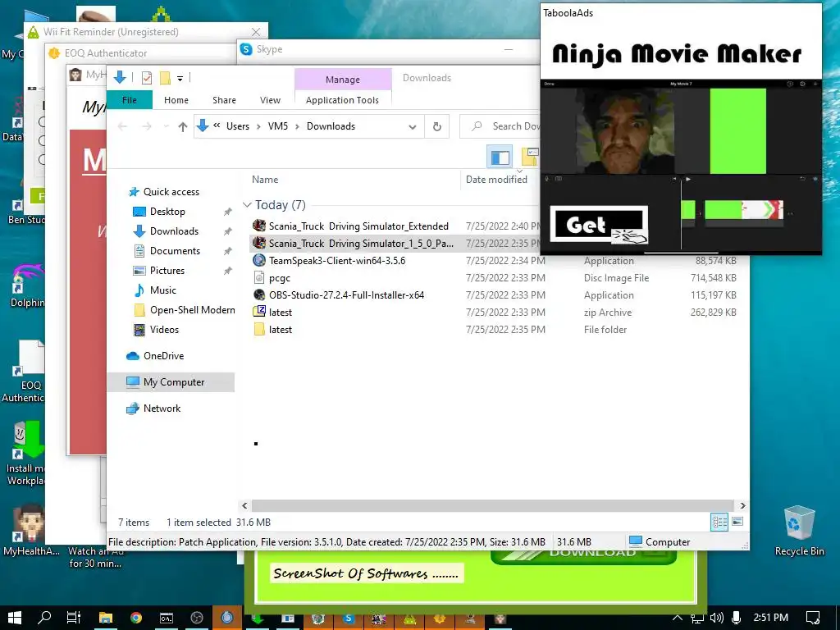Viewport: 840px width, 630px height.
Task: Toggle the Details pane button
Action: click(x=530, y=157)
